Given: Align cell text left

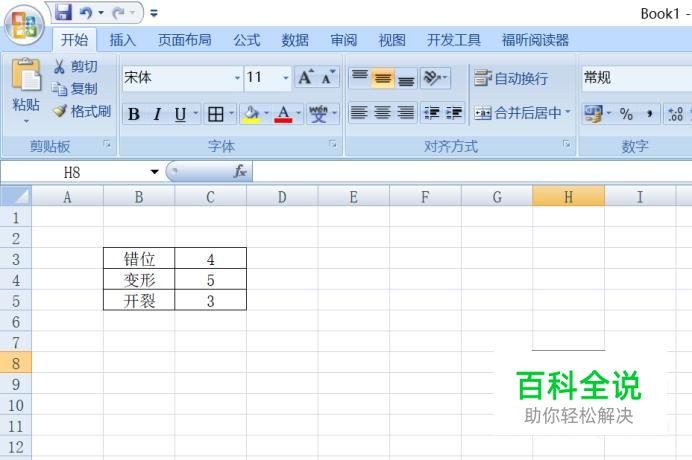Looking at the screenshot, I should click(359, 113).
